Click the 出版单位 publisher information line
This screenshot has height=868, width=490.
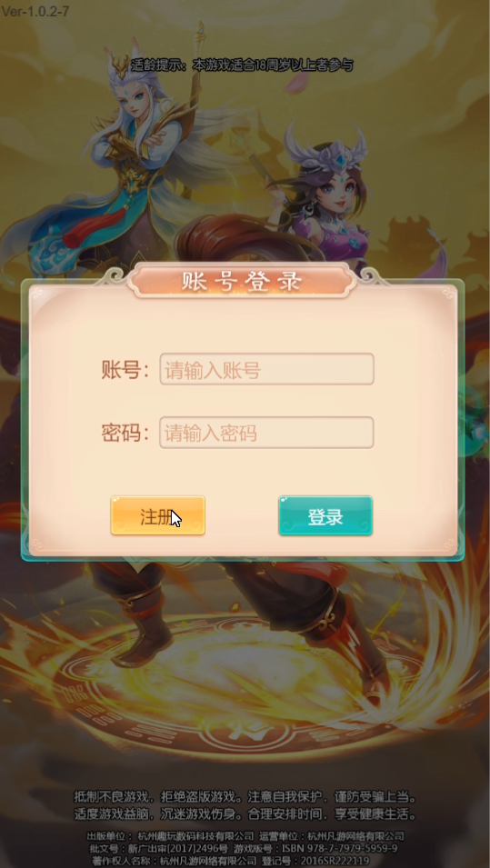[x=245, y=835]
